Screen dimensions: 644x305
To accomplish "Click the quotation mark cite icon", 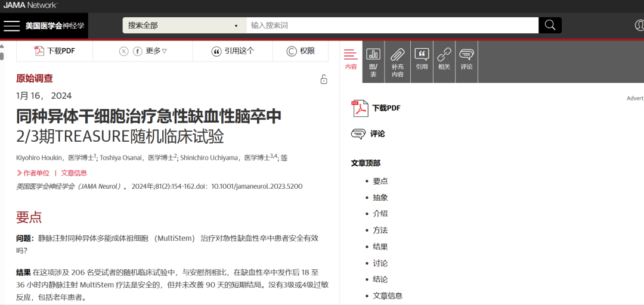I will click(216, 51).
